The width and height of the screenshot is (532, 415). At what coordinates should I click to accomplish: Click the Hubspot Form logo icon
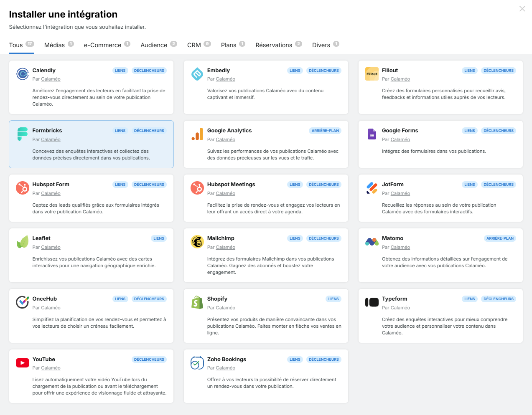point(23,188)
